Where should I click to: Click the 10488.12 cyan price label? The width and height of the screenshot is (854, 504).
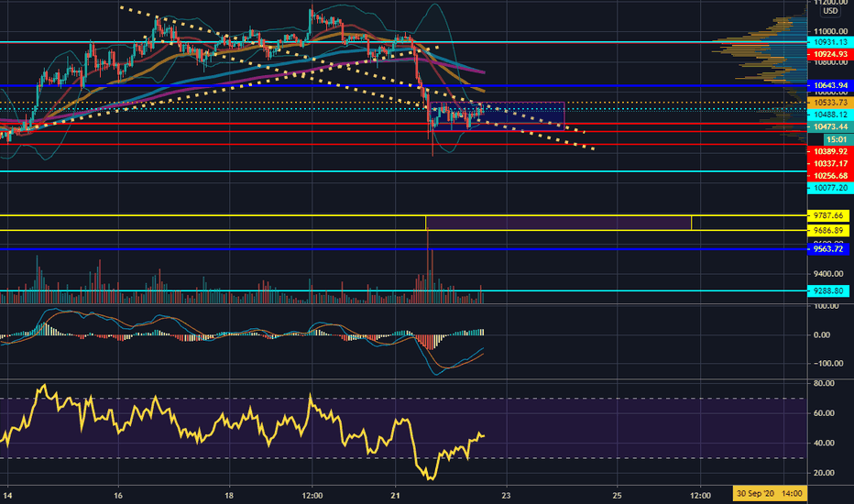829,115
